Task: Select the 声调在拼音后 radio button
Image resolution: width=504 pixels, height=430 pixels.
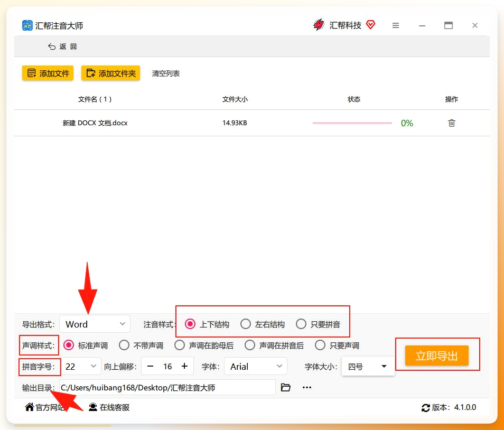Action: click(x=250, y=345)
